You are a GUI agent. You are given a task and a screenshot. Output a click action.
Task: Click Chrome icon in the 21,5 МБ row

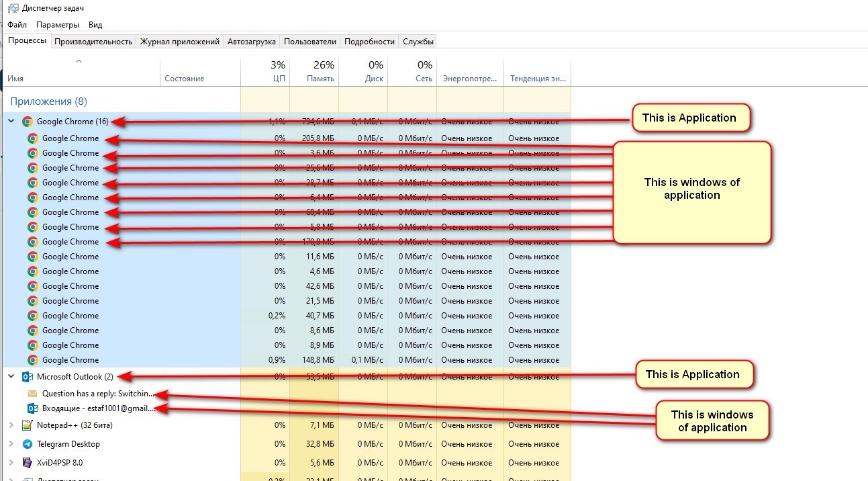33,301
